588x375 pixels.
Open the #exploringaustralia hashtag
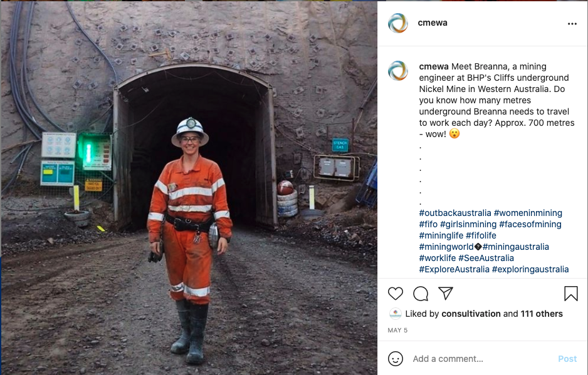pyautogui.click(x=530, y=269)
